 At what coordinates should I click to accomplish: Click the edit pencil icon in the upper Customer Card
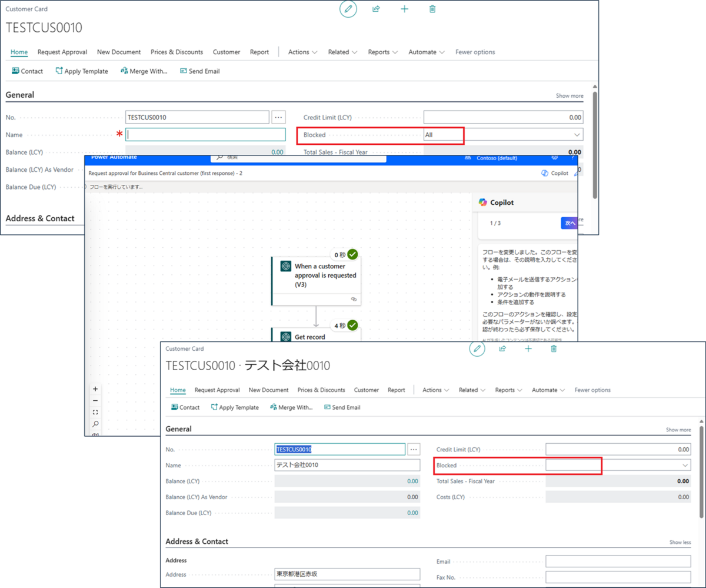[x=348, y=9]
